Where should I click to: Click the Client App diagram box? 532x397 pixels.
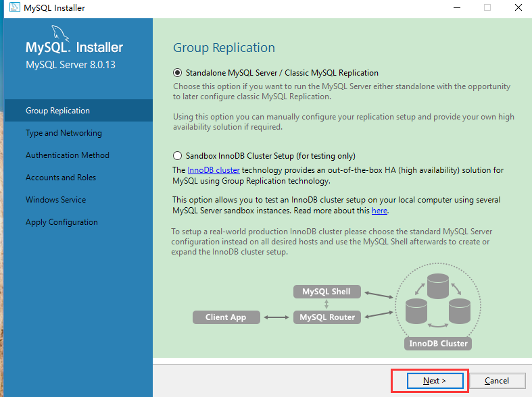click(226, 317)
